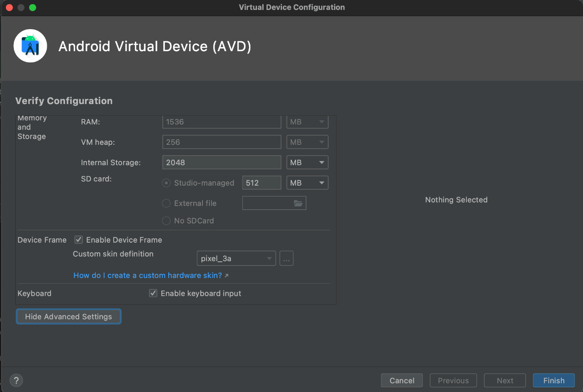Click external link arrow beside hardware skin help
The width and height of the screenshot is (583, 392).
coord(227,275)
